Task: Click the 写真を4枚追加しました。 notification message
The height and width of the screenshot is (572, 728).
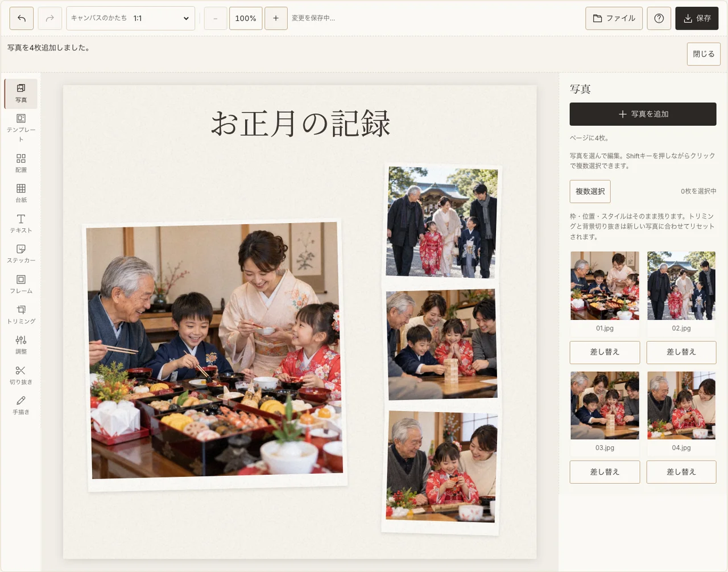Action: [48, 48]
